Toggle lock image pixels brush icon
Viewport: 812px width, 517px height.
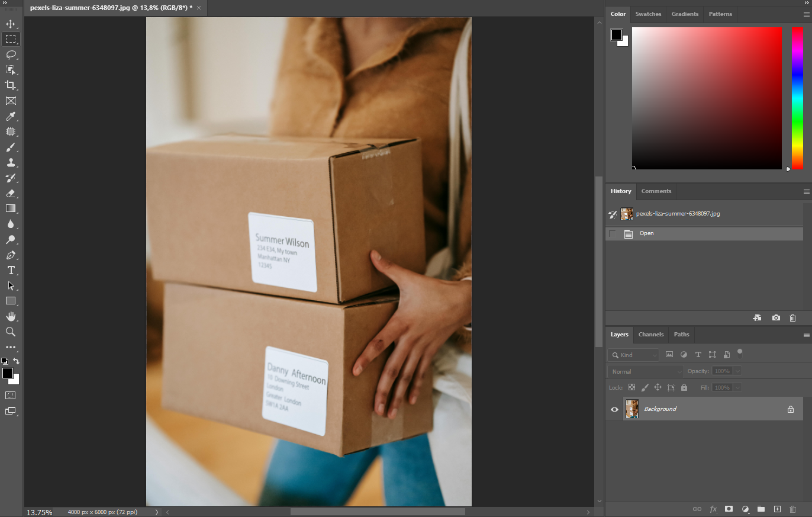click(645, 387)
